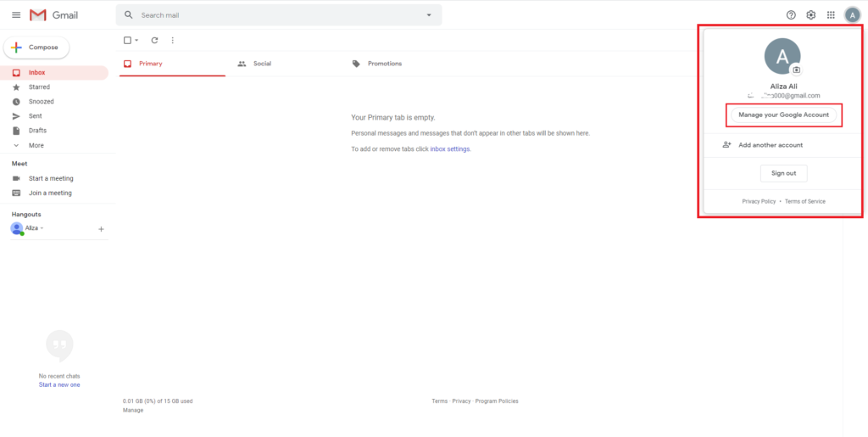Open the Settings gear icon

tap(811, 15)
